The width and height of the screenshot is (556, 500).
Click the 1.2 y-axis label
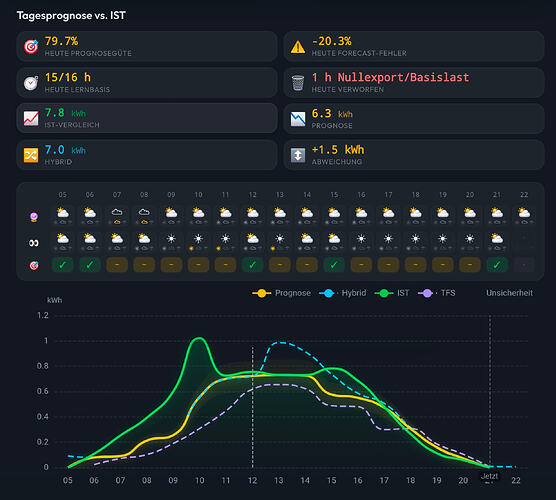(x=43, y=315)
